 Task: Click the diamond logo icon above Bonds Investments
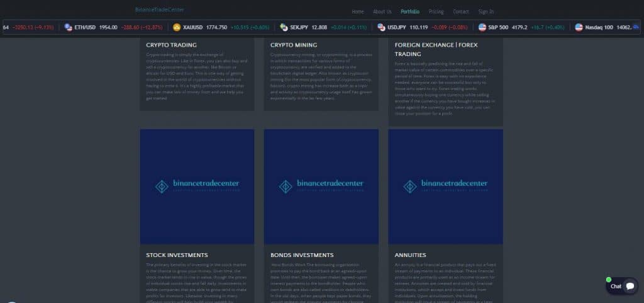tap(286, 186)
